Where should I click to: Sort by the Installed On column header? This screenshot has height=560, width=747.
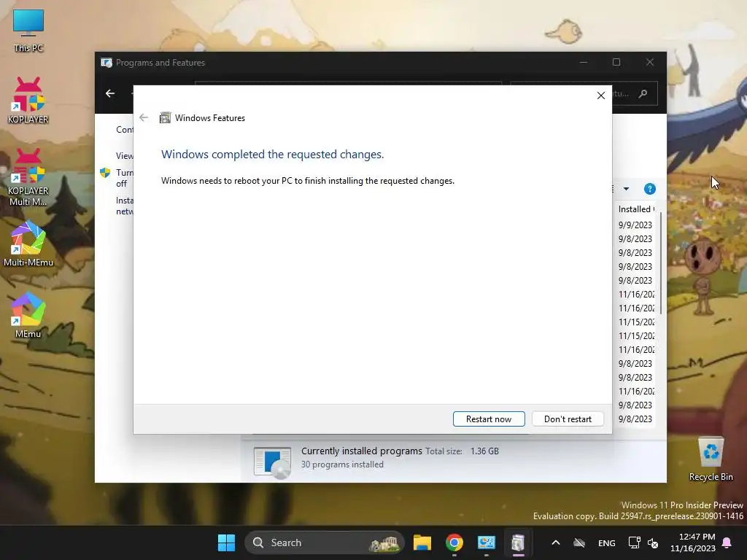click(x=636, y=209)
